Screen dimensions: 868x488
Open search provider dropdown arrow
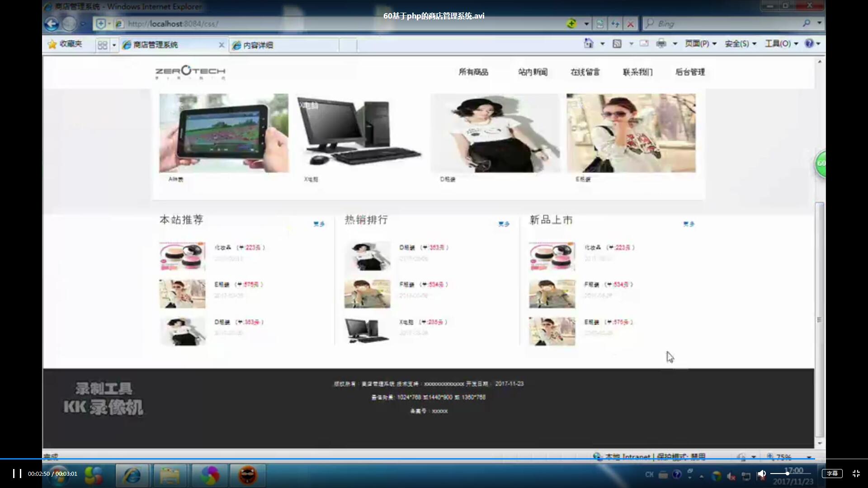819,23
